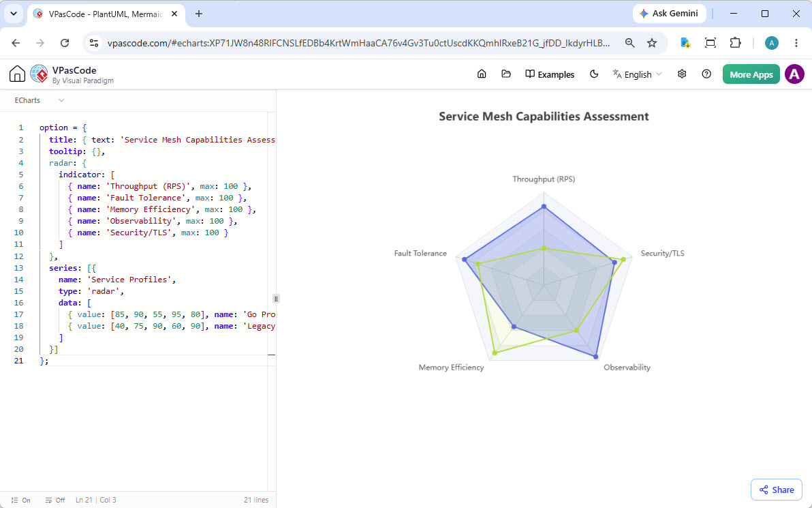Go to home via toolbar house icon
This screenshot has width=812, height=508.
point(482,74)
